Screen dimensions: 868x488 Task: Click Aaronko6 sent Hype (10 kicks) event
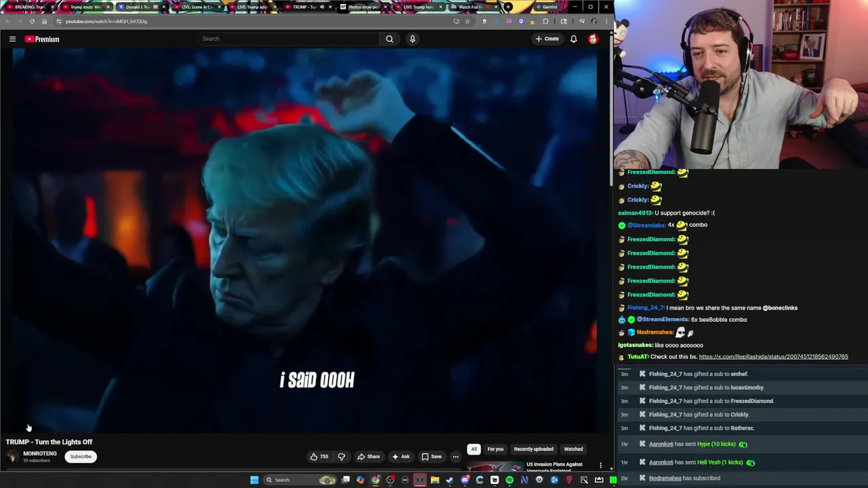point(741,444)
